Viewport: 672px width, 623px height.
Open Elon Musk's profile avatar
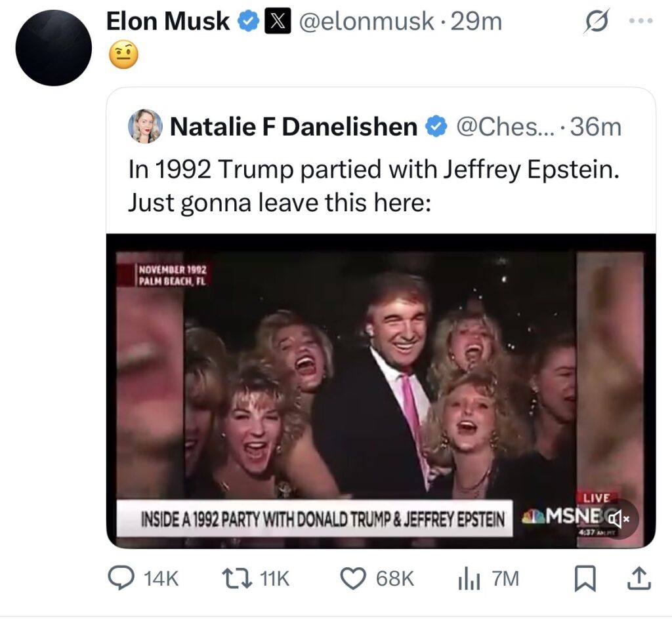coord(53,48)
